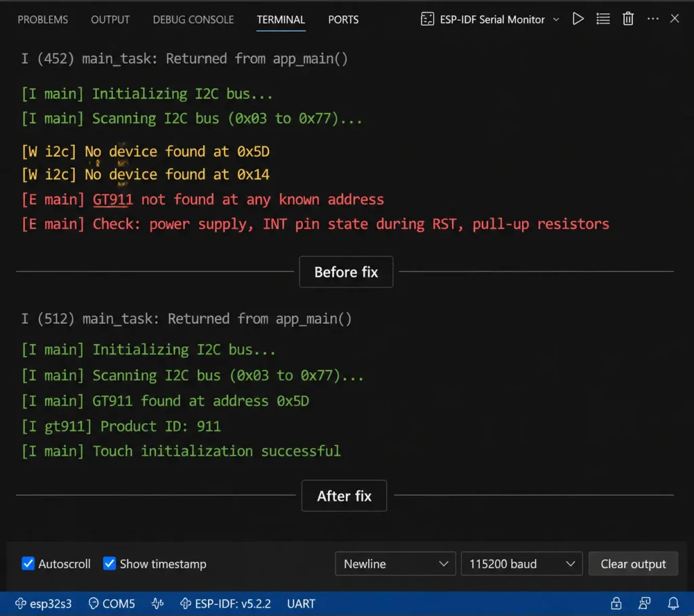694x616 pixels.
Task: Click the 'No device found at 0x5D' warning line
Action: point(145,152)
